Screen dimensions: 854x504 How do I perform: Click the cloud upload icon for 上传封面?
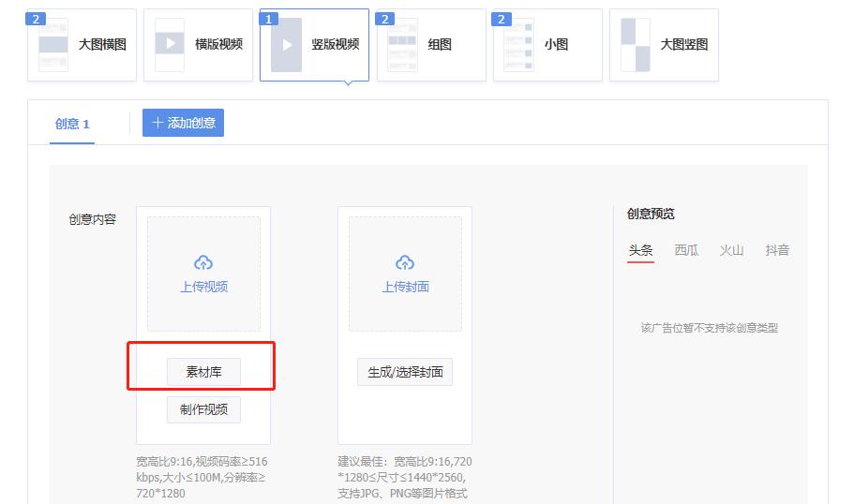tap(405, 263)
